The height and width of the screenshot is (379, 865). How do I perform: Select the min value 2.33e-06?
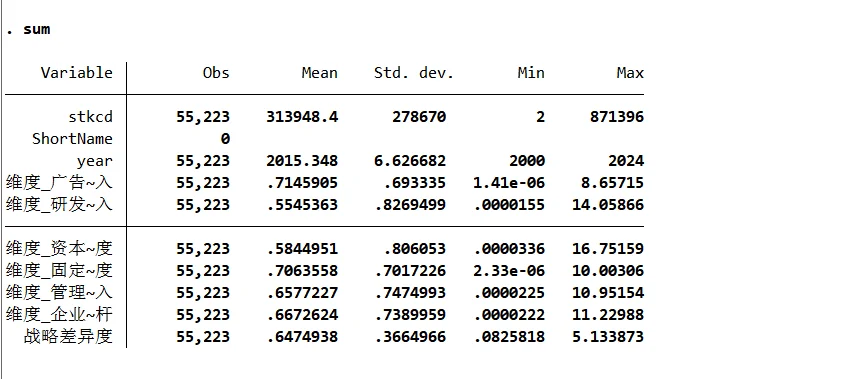coord(509,271)
